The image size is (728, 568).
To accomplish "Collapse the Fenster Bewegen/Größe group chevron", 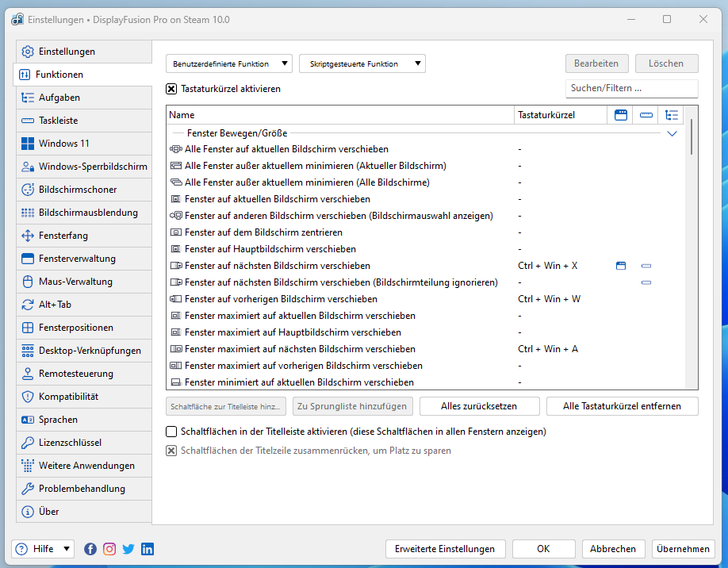I will [x=672, y=134].
